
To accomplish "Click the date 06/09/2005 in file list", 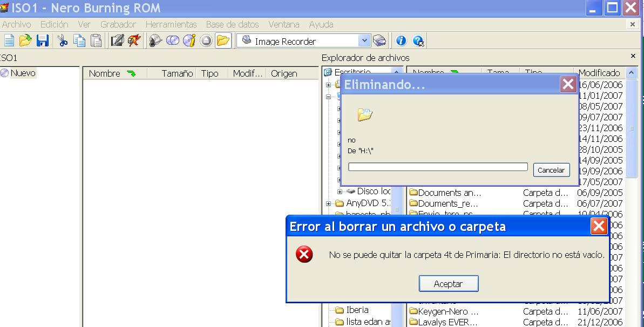I will 600,193.
